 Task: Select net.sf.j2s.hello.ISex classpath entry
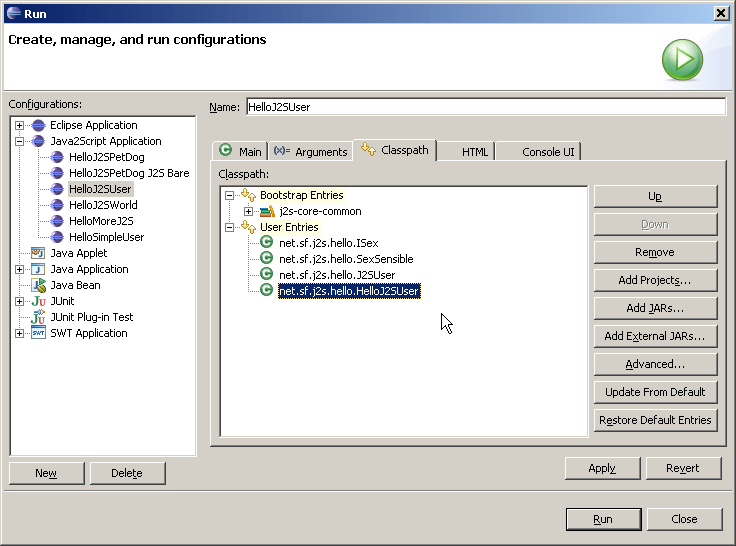click(329, 243)
